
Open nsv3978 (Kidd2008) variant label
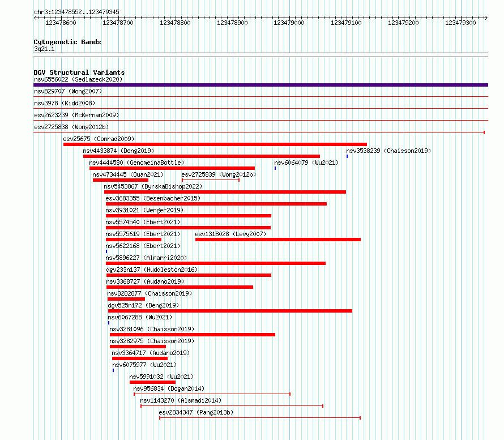pos(65,103)
